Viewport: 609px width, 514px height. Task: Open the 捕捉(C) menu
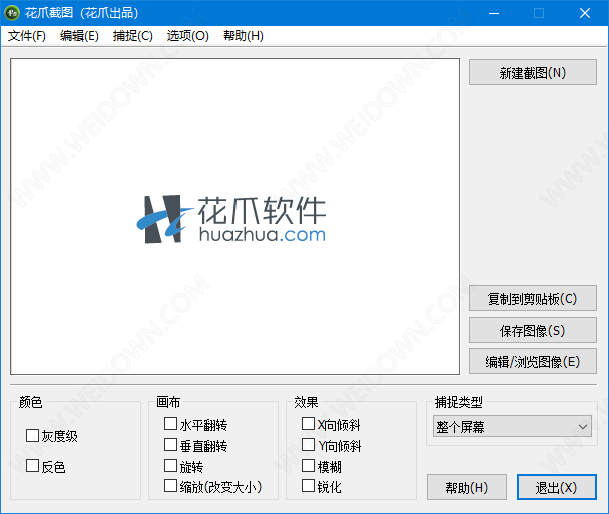(133, 36)
